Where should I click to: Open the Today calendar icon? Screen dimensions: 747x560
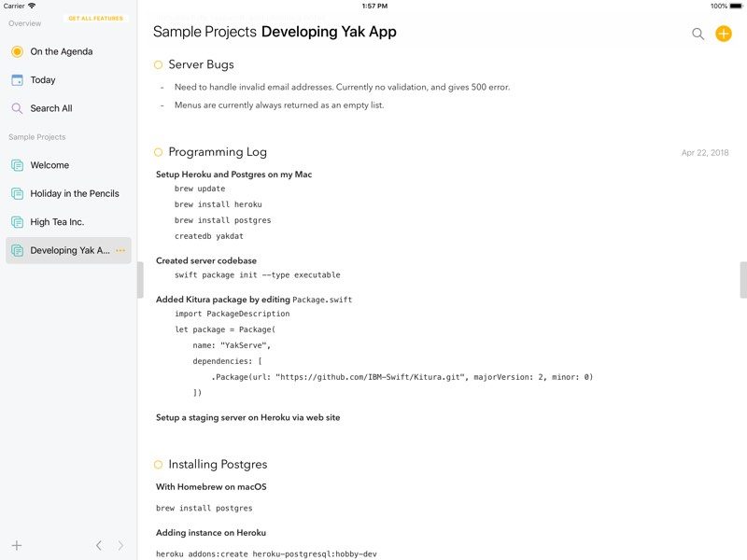17,80
